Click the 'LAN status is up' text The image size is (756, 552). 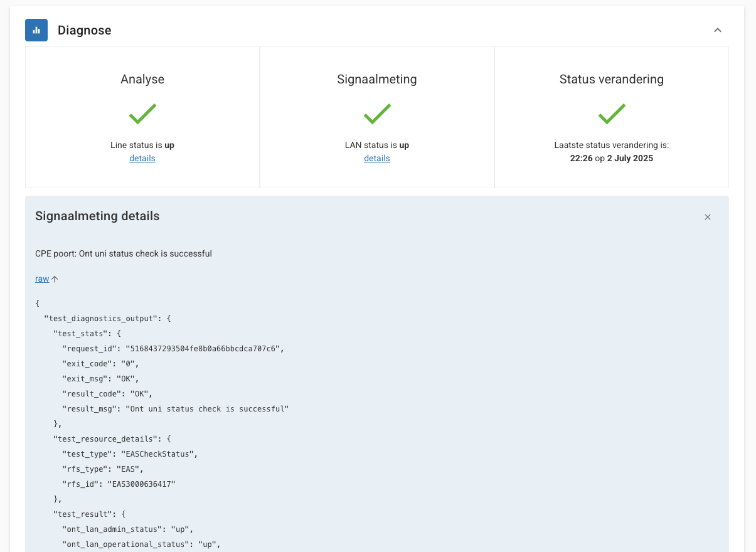[x=377, y=145]
